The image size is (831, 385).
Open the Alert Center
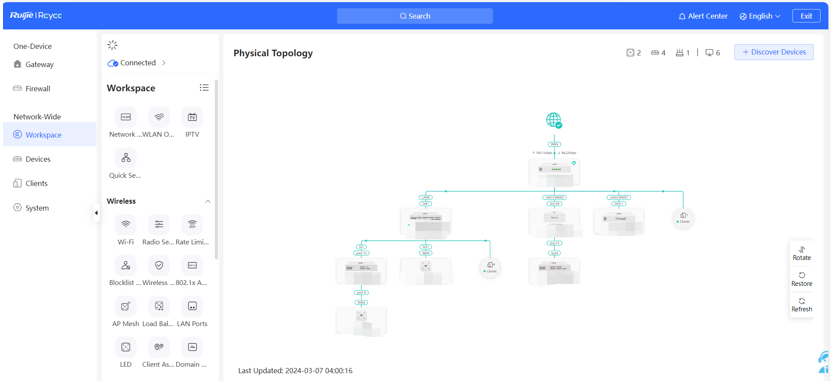(703, 16)
